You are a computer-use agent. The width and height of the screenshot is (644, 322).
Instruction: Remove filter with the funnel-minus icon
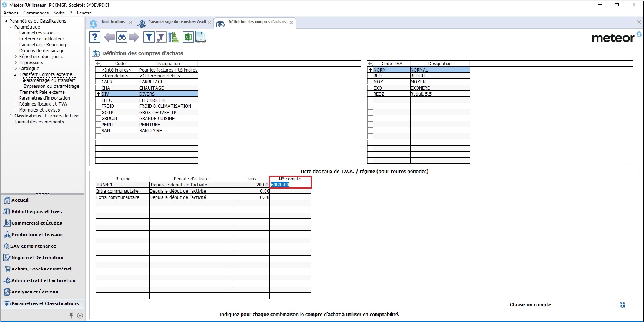point(161,37)
